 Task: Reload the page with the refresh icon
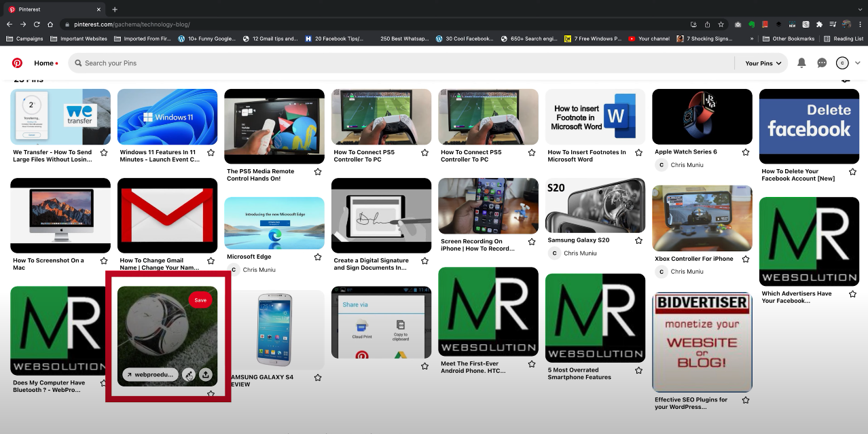click(x=37, y=24)
